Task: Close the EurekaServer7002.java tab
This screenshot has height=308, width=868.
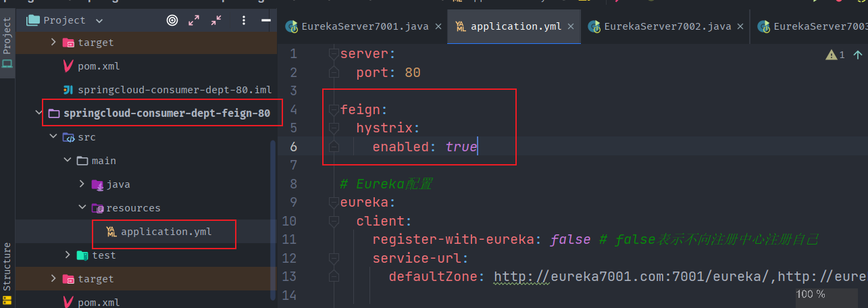Action: 740,27
